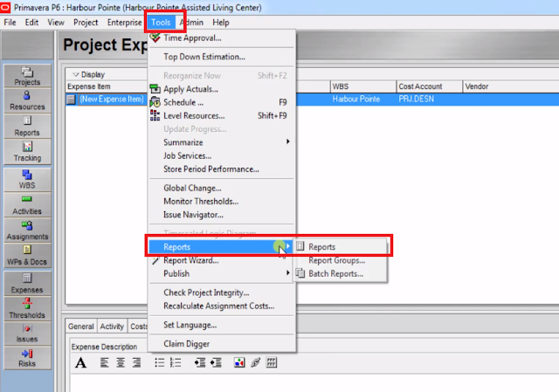Open the Issues sidebar button
This screenshot has width=559, height=392.
pyautogui.click(x=27, y=334)
